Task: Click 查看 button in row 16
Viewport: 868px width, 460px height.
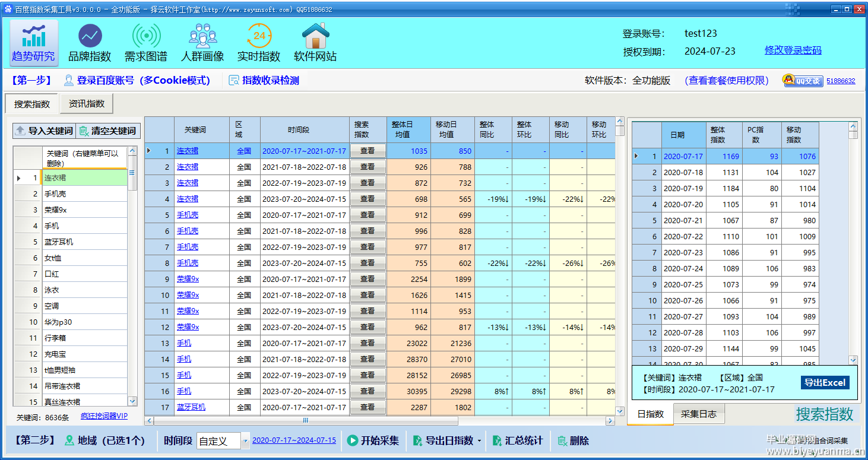Action: pos(368,391)
